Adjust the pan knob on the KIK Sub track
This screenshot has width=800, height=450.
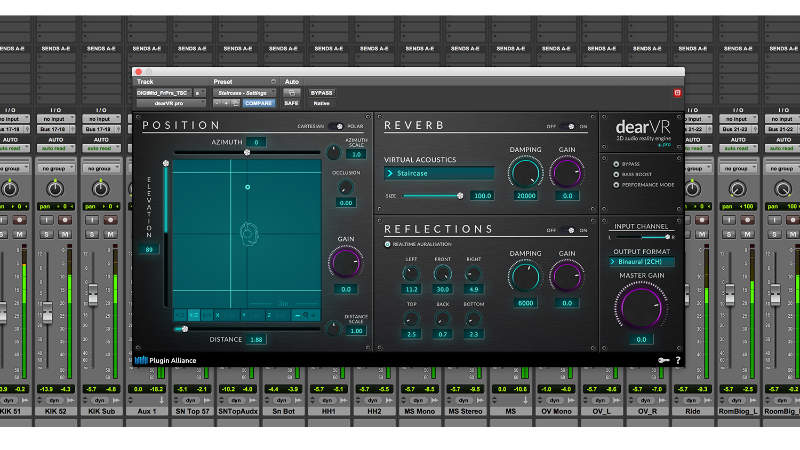[101, 189]
